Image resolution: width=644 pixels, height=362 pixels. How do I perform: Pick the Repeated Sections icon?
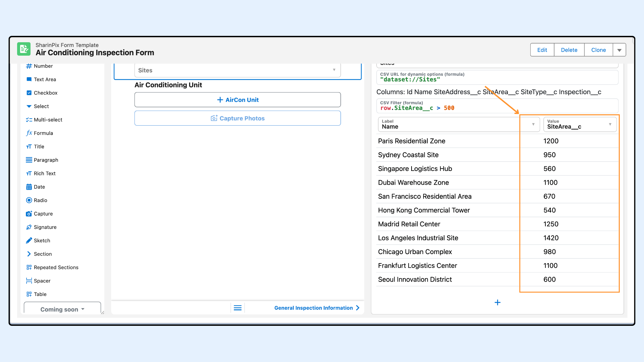(x=29, y=267)
